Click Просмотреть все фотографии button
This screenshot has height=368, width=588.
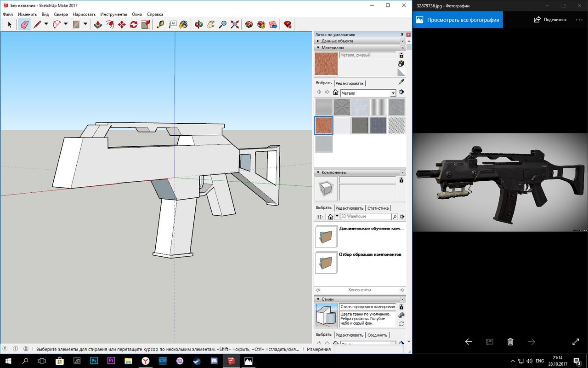click(x=458, y=20)
